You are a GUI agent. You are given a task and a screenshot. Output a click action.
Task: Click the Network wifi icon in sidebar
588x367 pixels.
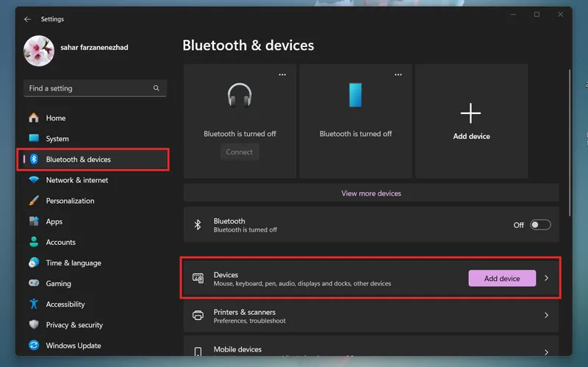[34, 179]
